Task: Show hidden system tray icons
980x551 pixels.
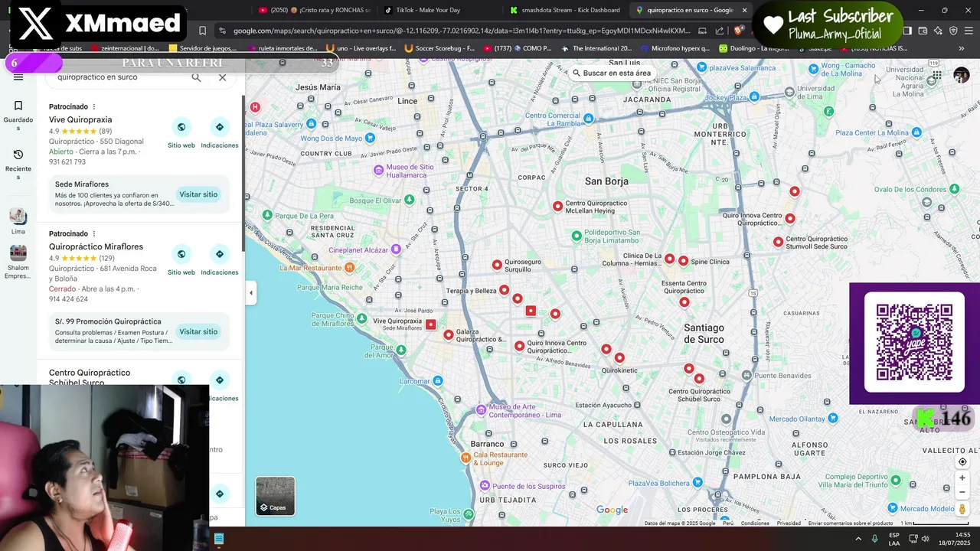Action: [x=857, y=539]
